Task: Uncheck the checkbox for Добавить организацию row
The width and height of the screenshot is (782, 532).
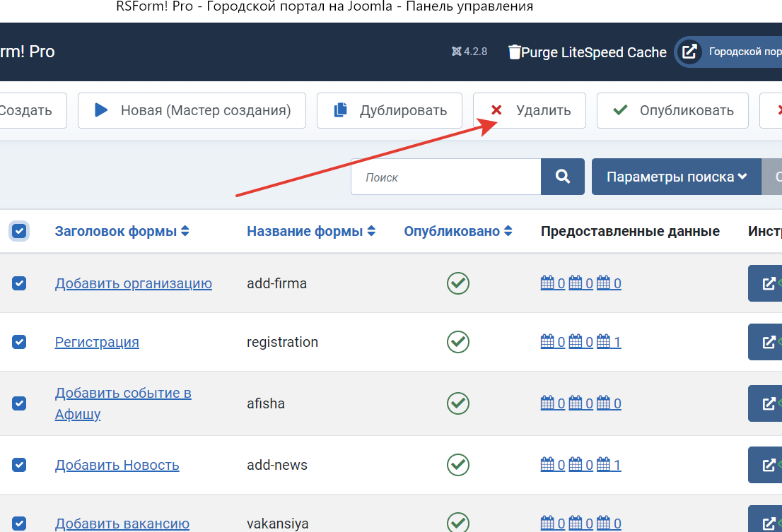Action: (x=19, y=283)
